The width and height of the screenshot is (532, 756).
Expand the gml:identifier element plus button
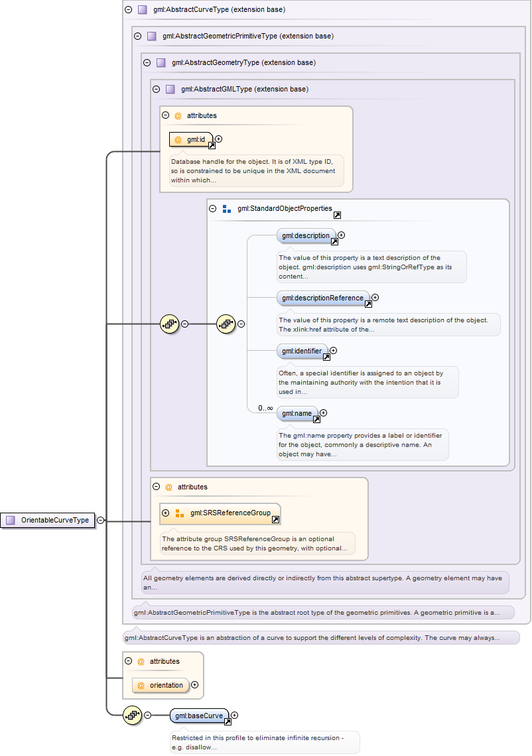click(334, 350)
